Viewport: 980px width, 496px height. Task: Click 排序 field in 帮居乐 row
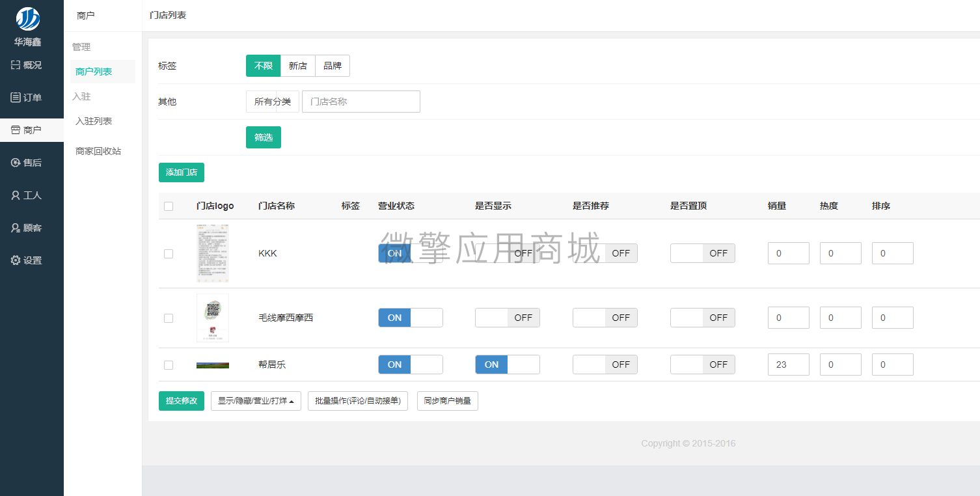tap(893, 365)
